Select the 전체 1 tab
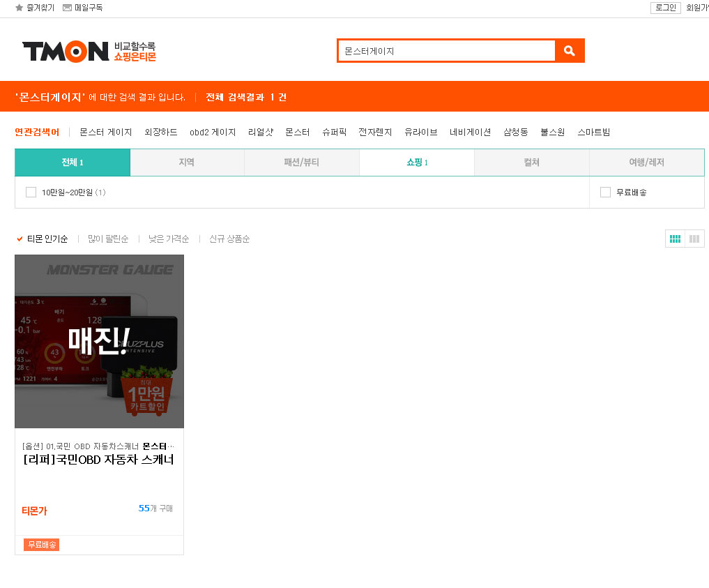This screenshot has height=588, width=709. point(73,163)
